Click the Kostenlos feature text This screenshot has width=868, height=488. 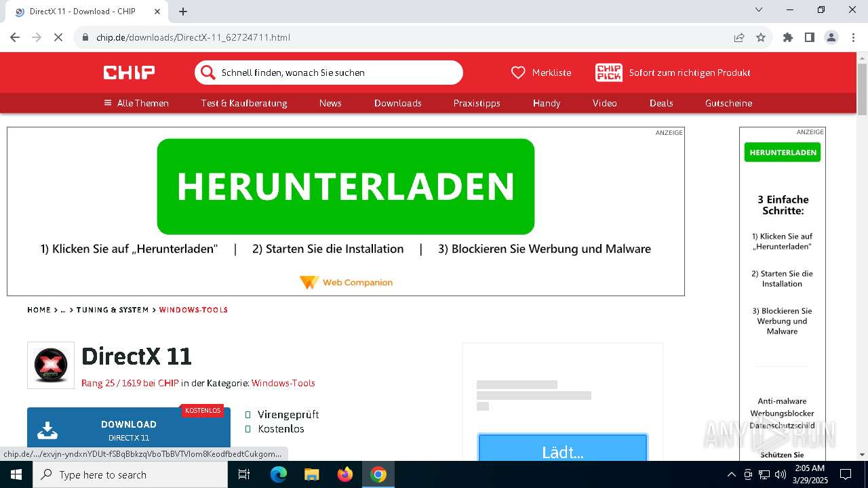coord(281,428)
